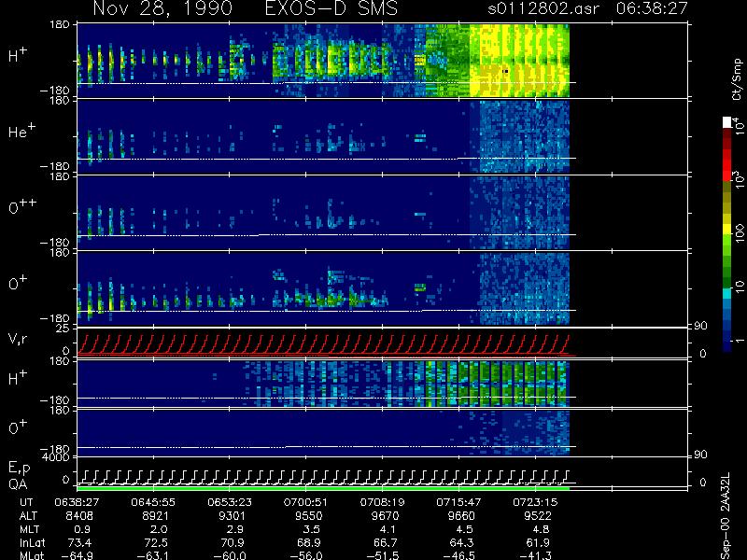Click the white step trace in the E,p panel

click(323, 477)
